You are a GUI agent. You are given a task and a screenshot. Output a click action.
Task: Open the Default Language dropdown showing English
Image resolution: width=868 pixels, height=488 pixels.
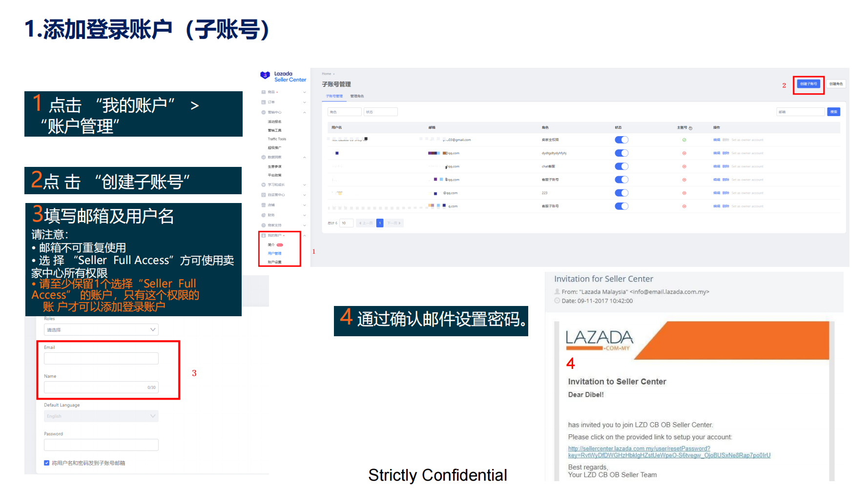point(101,416)
